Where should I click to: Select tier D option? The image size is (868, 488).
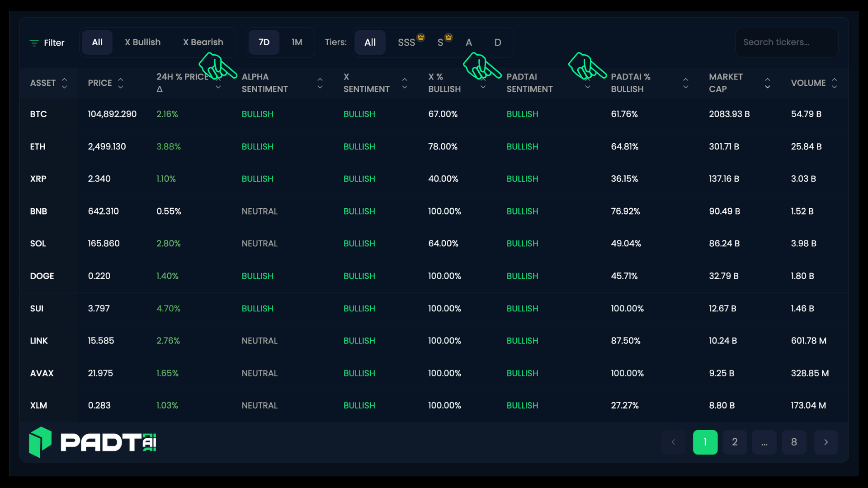pos(498,42)
